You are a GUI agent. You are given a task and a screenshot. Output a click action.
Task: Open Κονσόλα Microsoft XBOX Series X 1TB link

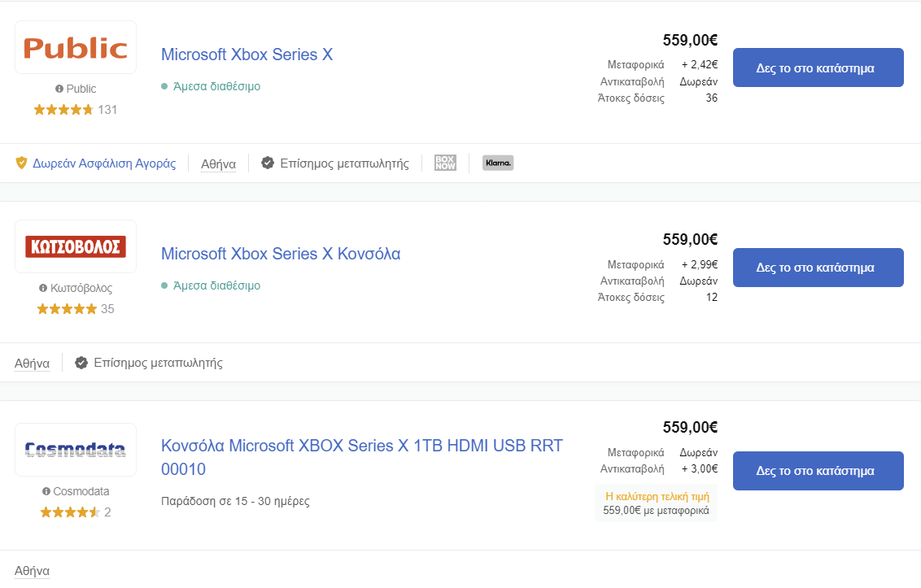(x=362, y=458)
